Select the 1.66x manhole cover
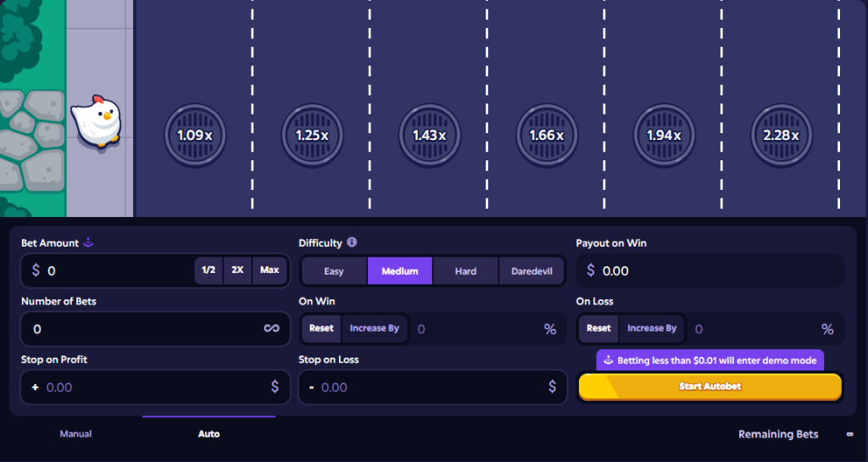The width and height of the screenshot is (868, 462). pos(547,135)
